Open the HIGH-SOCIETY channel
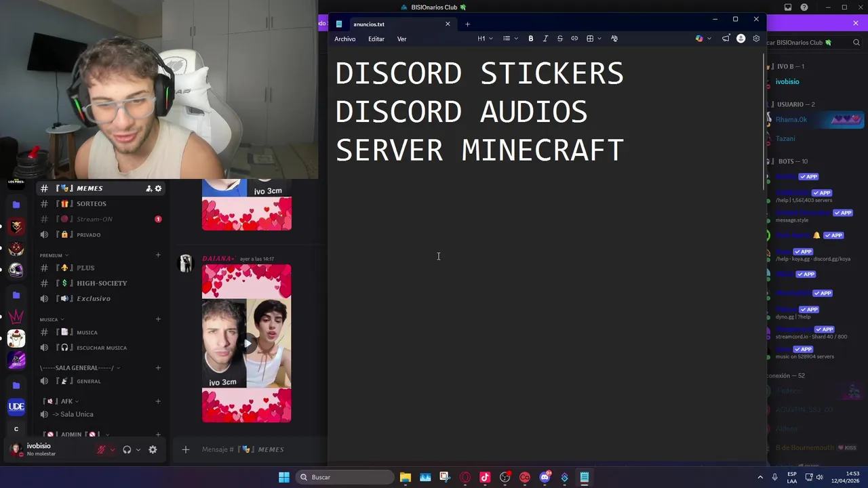The width and height of the screenshot is (868, 488). tap(101, 283)
